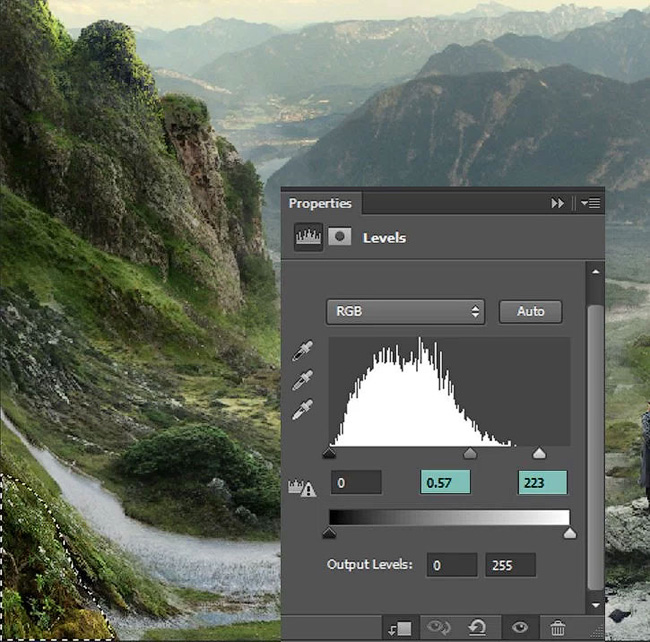Click the white point input slider
The height and width of the screenshot is (642, 650).
pyautogui.click(x=539, y=453)
